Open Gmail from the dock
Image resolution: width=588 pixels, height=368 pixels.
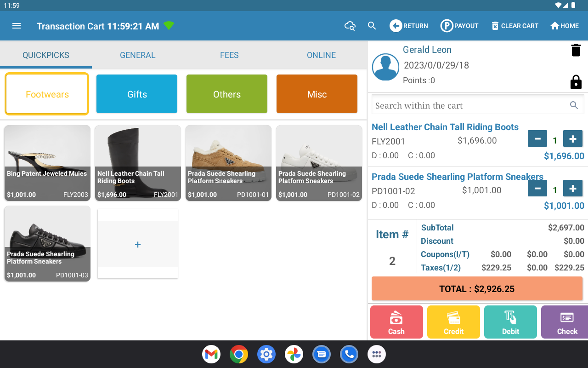[211, 354]
